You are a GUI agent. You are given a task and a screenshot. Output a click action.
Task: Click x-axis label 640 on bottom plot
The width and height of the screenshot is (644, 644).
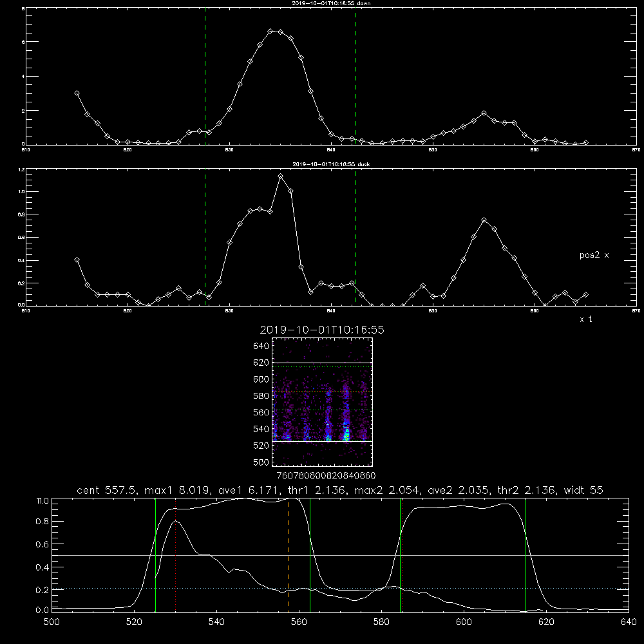coord(629,622)
